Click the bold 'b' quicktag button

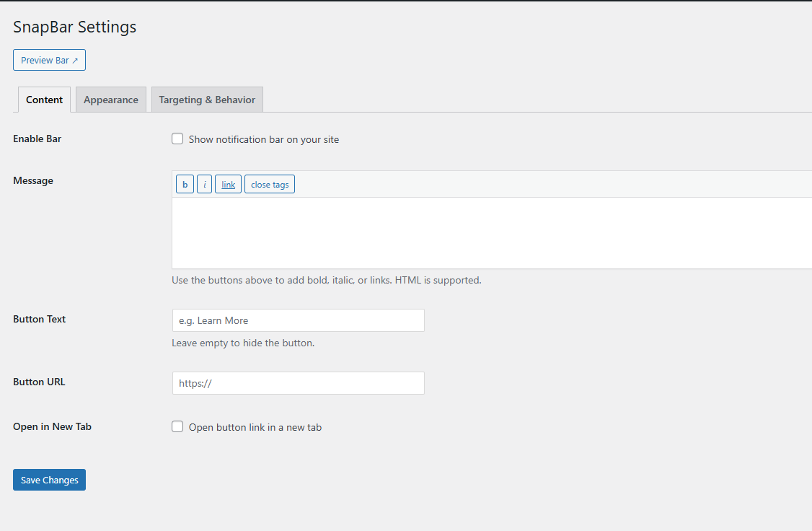pyautogui.click(x=185, y=185)
